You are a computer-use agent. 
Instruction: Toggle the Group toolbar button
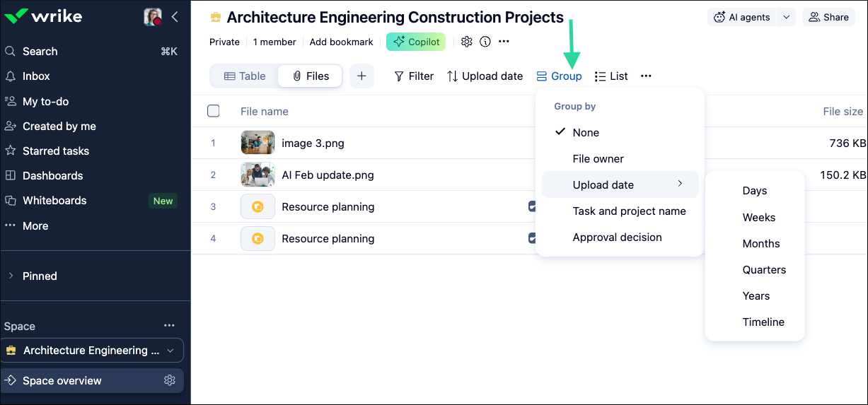(x=559, y=76)
